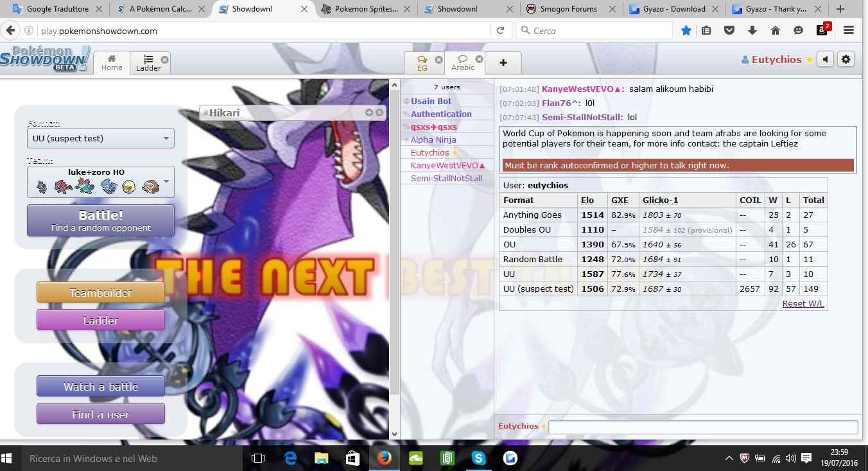Click the chat message input field

tap(703, 427)
